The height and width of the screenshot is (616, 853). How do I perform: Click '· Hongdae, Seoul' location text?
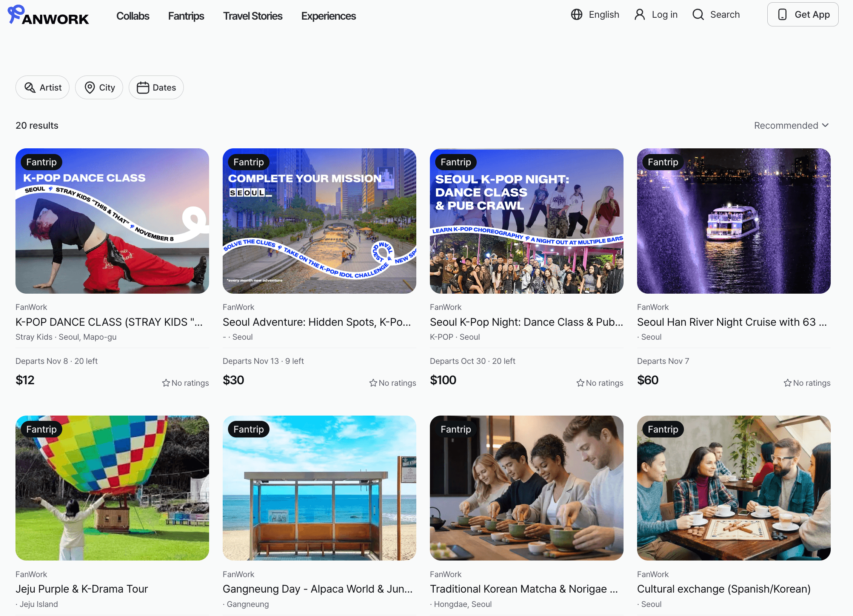(x=461, y=604)
